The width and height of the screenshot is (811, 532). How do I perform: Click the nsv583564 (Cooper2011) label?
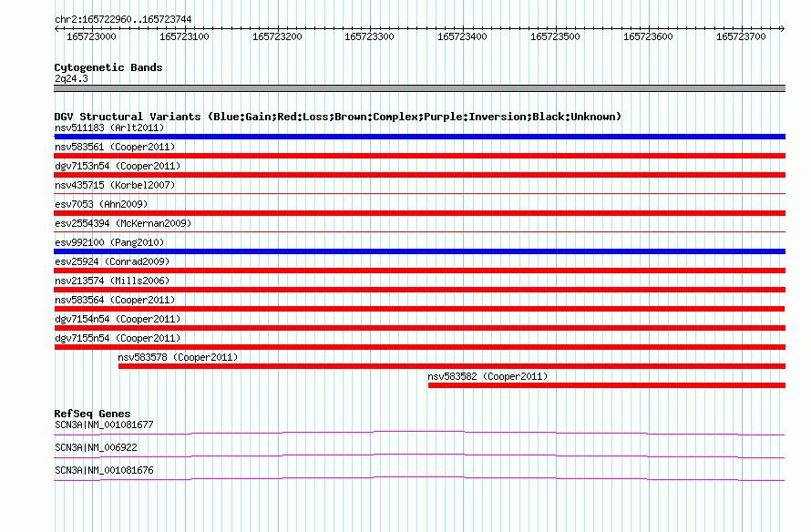(115, 300)
